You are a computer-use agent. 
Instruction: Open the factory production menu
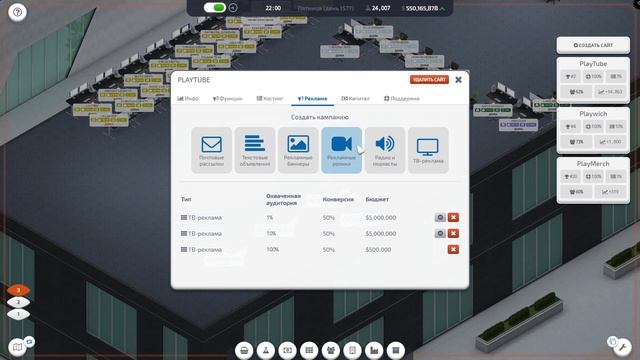pyautogui.click(x=374, y=350)
